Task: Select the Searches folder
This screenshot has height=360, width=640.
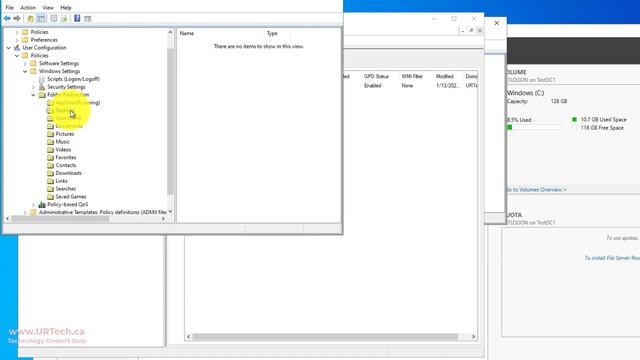Action: (65, 189)
